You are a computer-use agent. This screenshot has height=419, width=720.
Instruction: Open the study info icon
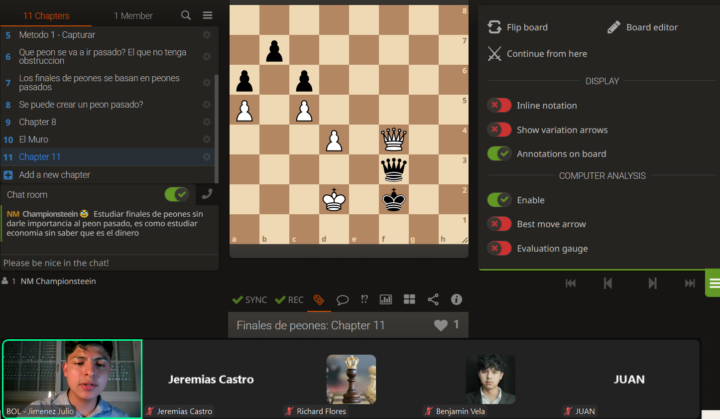pos(456,300)
